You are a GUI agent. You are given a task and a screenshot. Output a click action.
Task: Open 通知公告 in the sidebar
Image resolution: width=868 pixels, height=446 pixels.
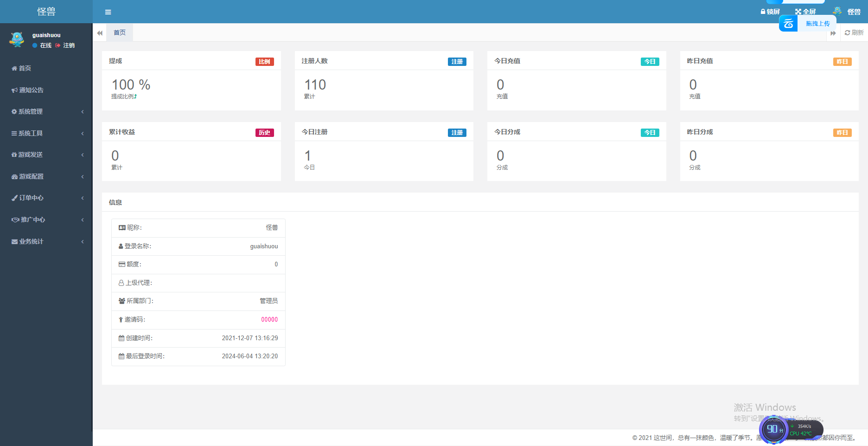28,90
